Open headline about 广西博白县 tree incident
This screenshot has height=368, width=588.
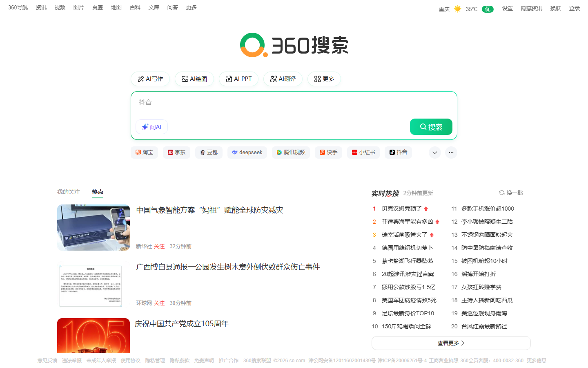[228, 267]
